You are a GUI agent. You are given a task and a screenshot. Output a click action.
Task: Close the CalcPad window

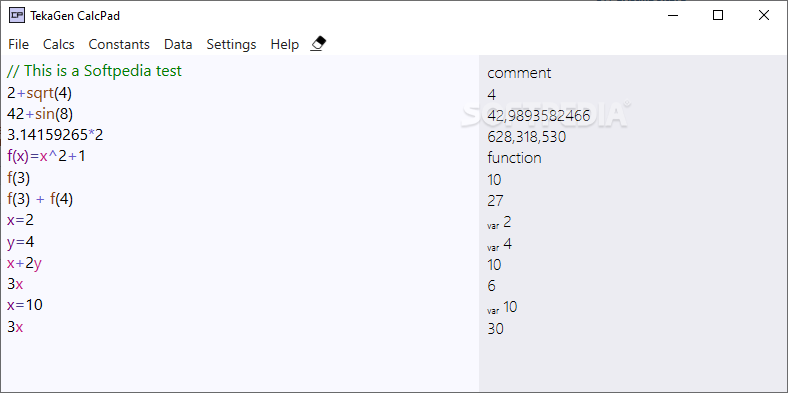[x=764, y=16]
